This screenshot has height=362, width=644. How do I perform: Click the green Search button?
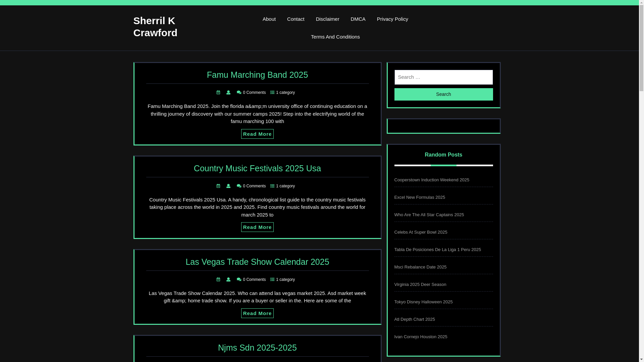[x=443, y=95]
